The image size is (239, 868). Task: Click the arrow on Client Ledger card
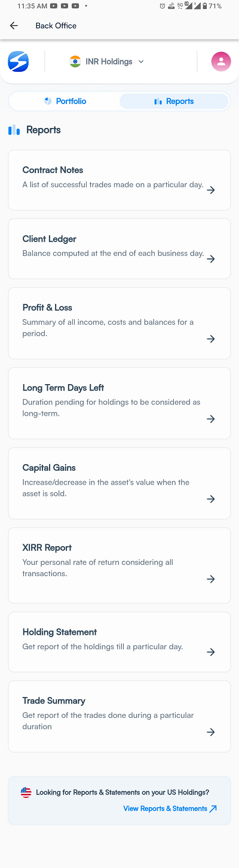[211, 259]
